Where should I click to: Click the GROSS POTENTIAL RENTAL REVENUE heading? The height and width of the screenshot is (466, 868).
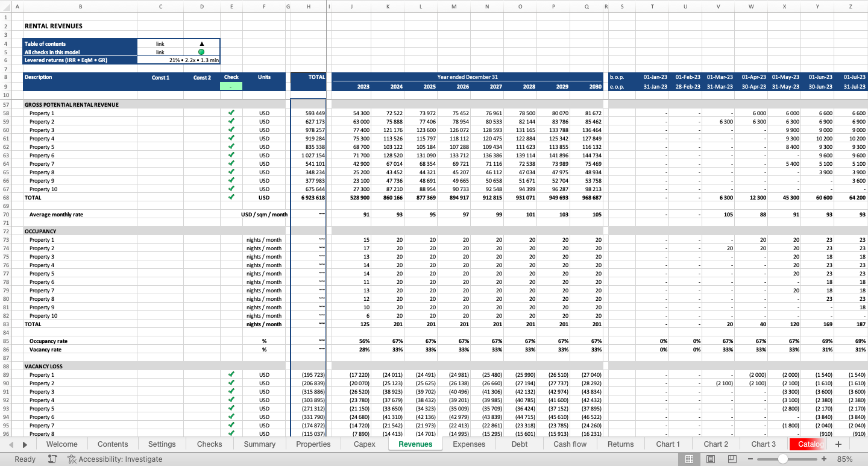tap(72, 104)
